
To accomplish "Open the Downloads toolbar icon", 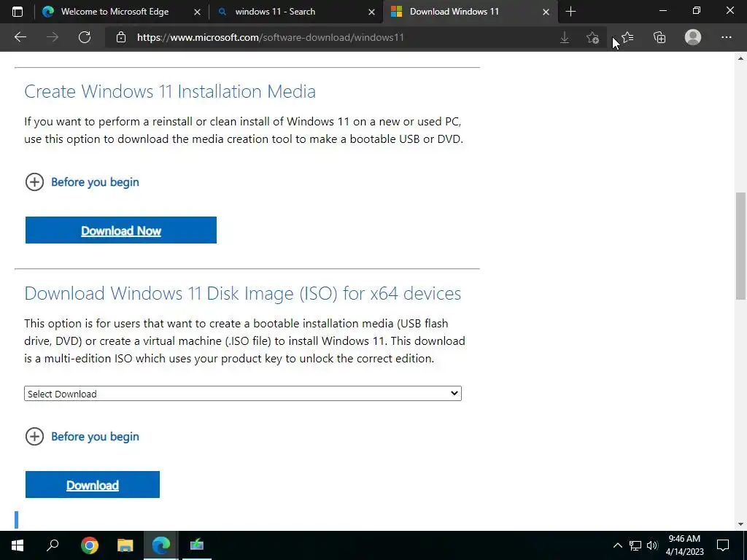I will point(565,37).
